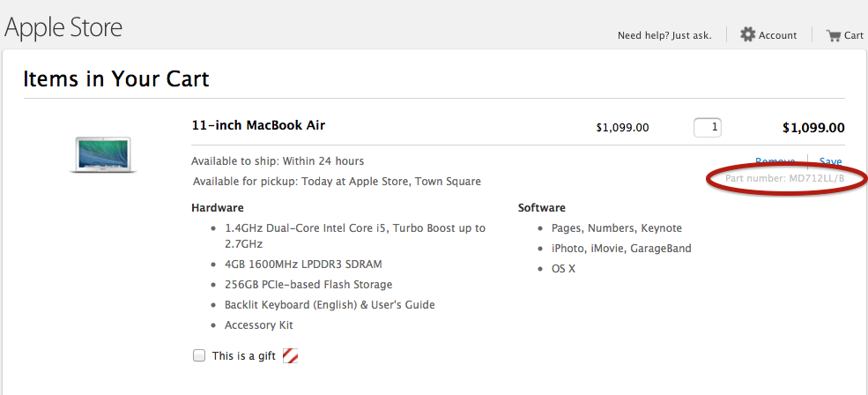Click the 256GB PCIe-based Flash Storage spec

308,284
